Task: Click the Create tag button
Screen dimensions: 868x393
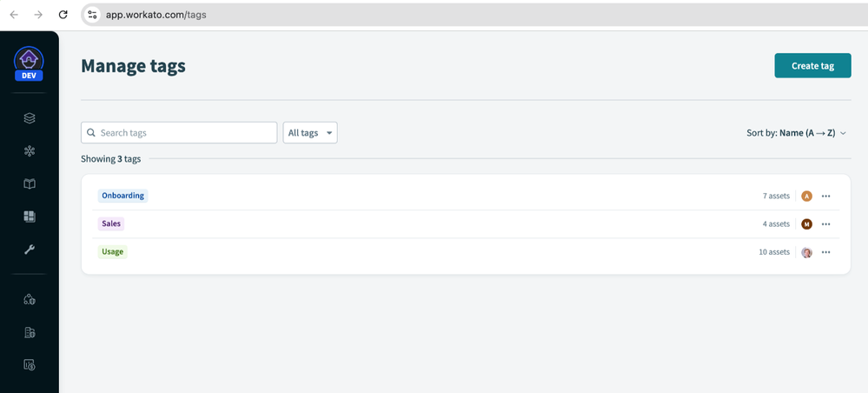Action: 812,66
